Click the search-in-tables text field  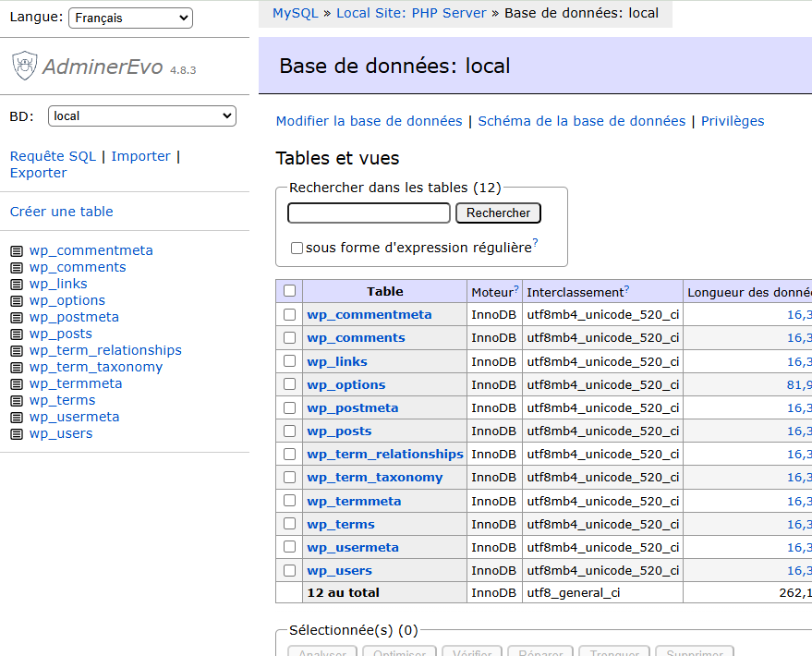(369, 213)
